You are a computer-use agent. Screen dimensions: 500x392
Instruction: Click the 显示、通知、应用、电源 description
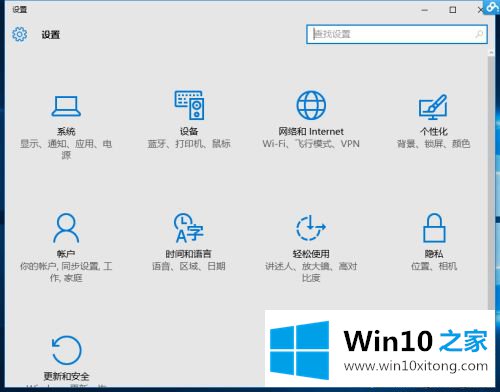click(66, 149)
